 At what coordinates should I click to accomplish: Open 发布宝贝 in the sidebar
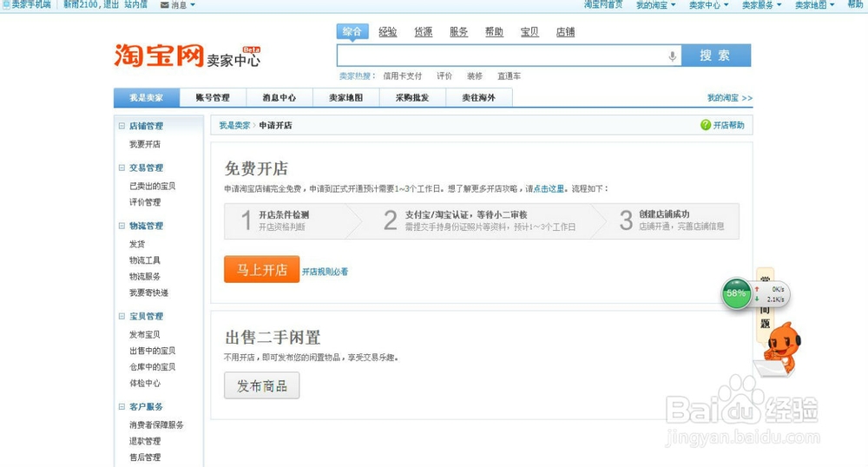pyautogui.click(x=145, y=335)
